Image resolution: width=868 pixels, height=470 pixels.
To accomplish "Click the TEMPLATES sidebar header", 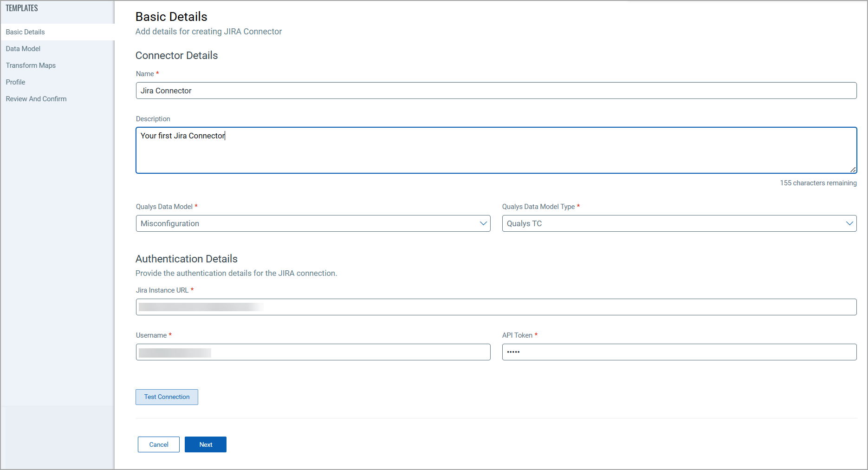I will coord(22,8).
